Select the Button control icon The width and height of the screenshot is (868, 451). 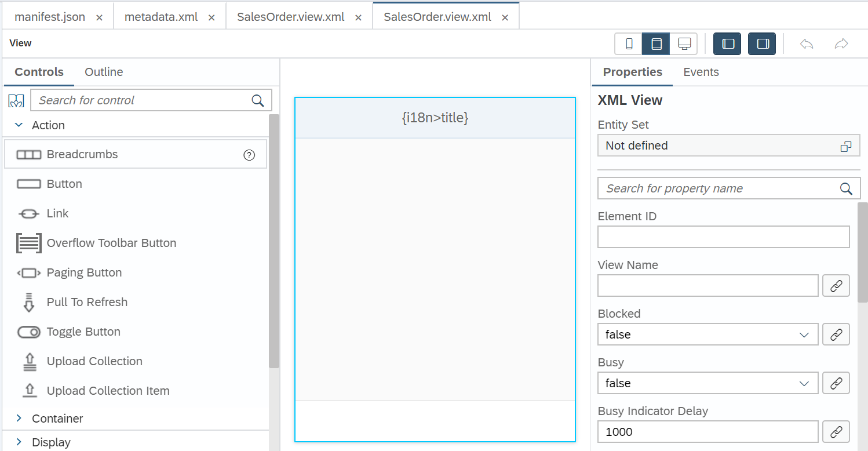click(29, 184)
